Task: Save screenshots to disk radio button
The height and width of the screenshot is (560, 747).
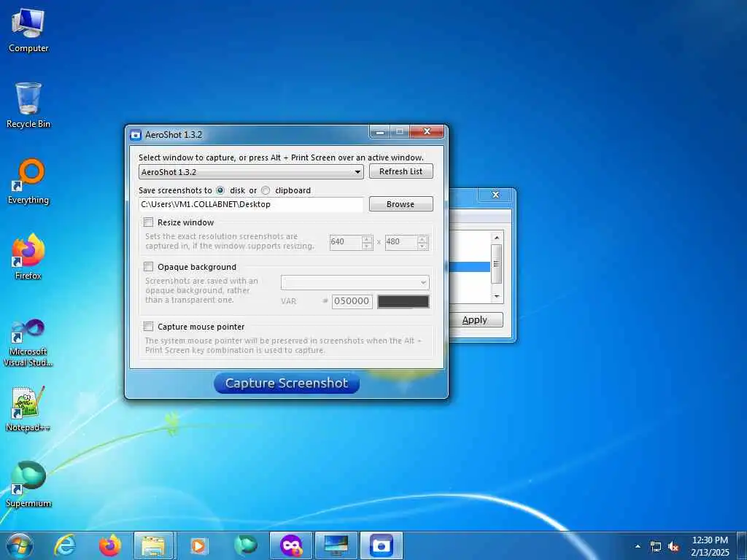Action: [220, 190]
